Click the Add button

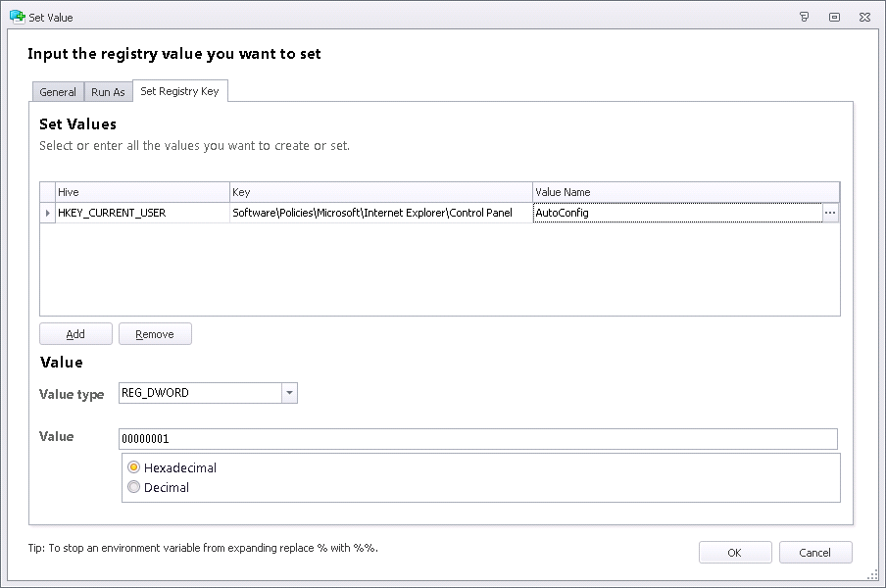coord(75,333)
